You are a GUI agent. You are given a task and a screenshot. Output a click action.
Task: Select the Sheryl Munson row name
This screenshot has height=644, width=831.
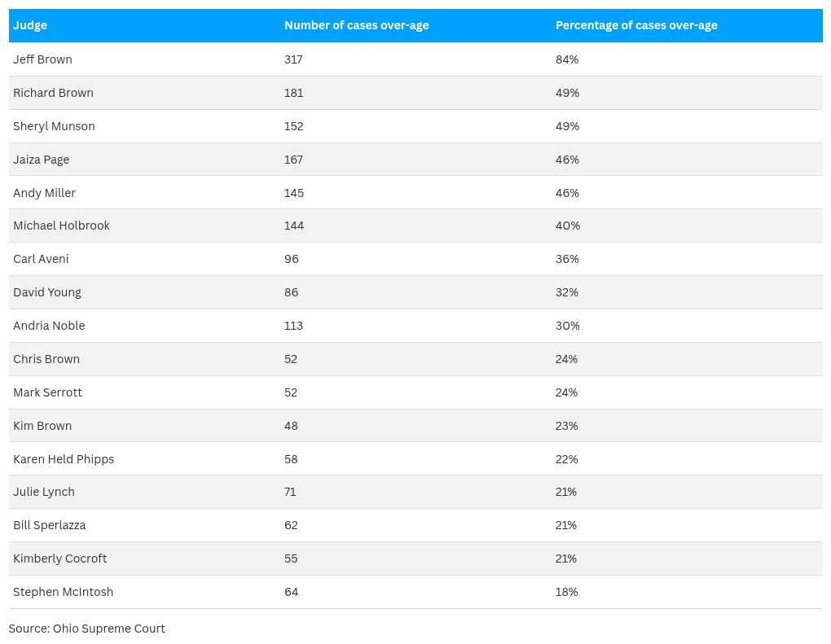54,126
